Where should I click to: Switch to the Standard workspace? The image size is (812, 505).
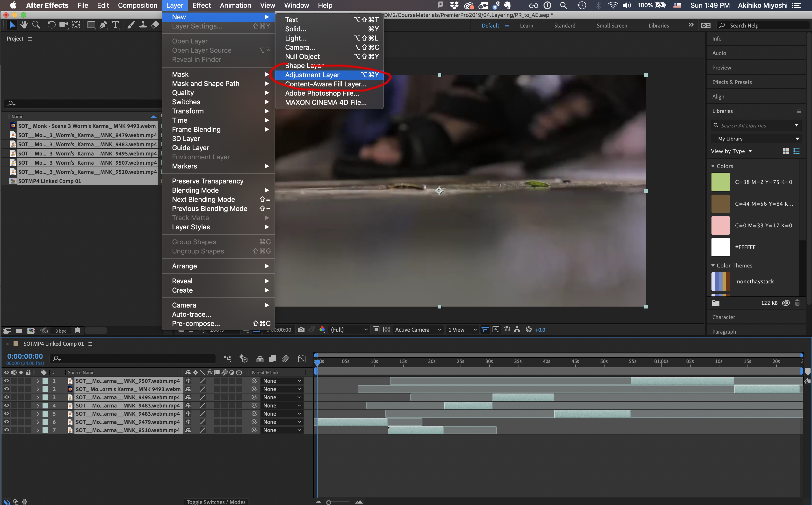(x=564, y=25)
